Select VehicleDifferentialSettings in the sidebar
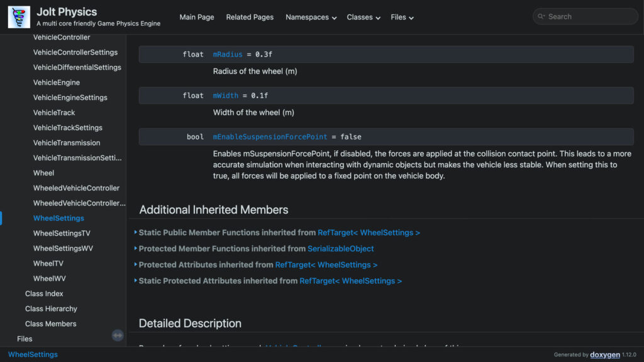644x362 pixels. pyautogui.click(x=77, y=67)
